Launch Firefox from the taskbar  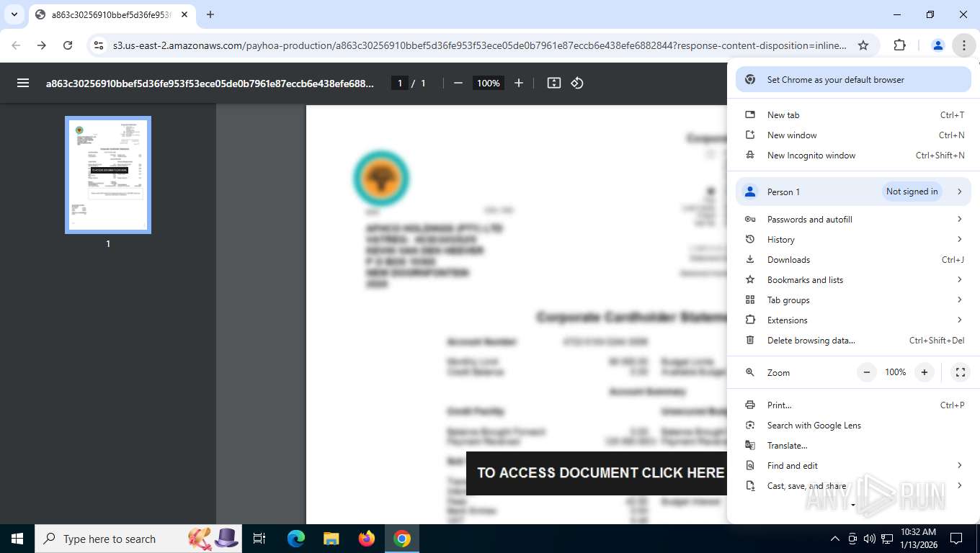(367, 539)
